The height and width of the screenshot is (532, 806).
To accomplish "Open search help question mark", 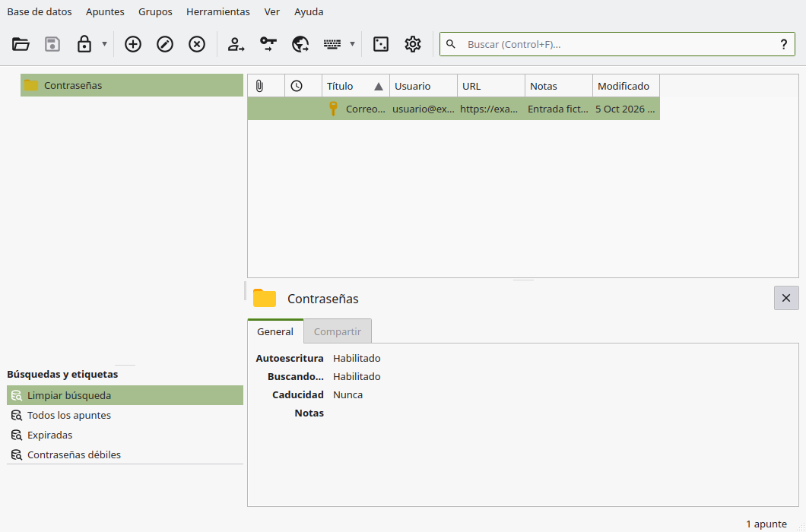I will pyautogui.click(x=783, y=44).
